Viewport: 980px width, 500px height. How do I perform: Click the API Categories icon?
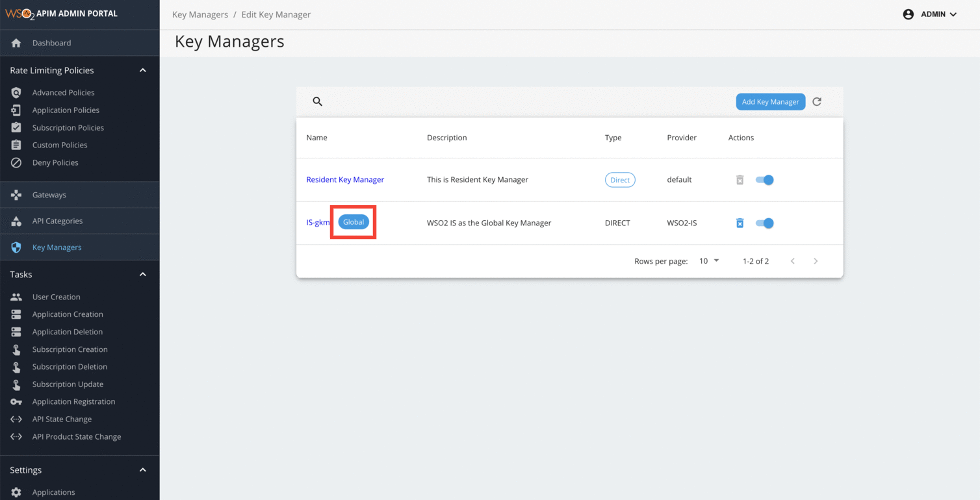point(16,221)
